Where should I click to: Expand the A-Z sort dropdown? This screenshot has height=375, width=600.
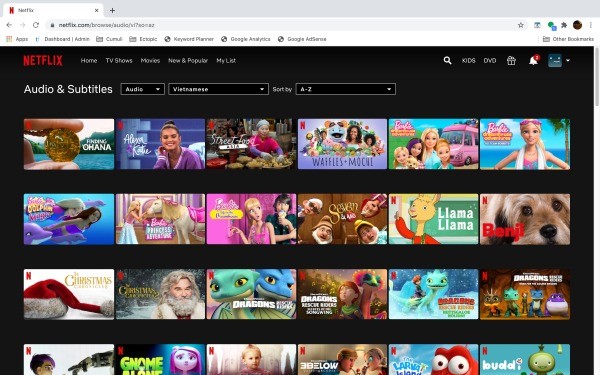coord(346,89)
